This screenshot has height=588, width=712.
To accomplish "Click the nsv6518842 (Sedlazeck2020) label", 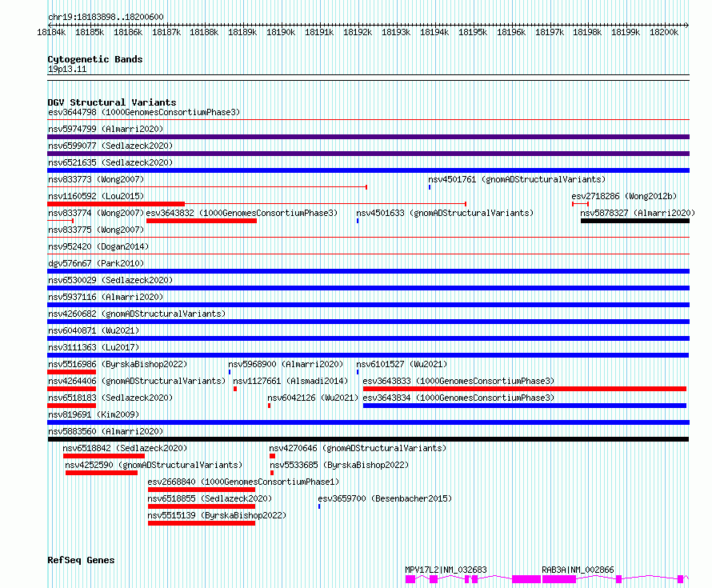I will (x=125, y=448).
